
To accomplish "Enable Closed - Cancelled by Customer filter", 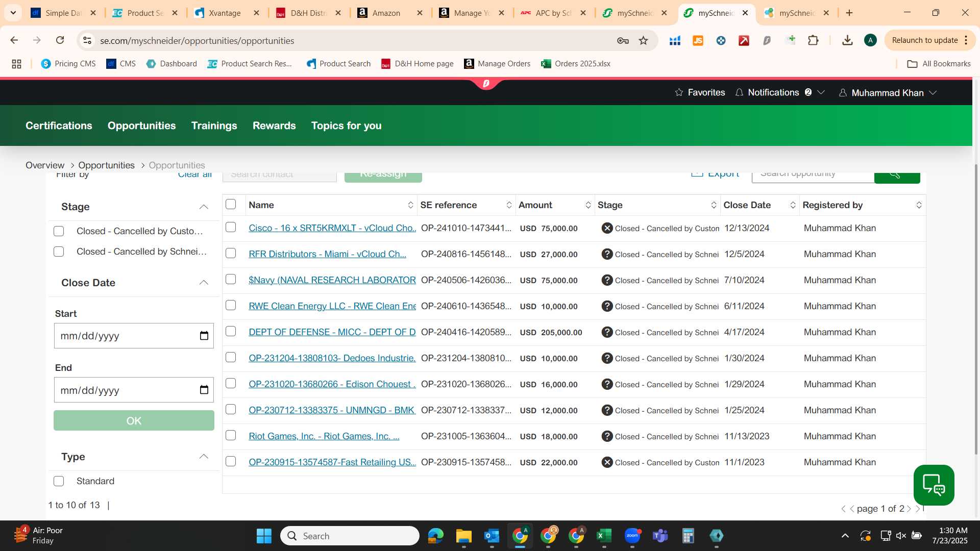I will coord(59,231).
